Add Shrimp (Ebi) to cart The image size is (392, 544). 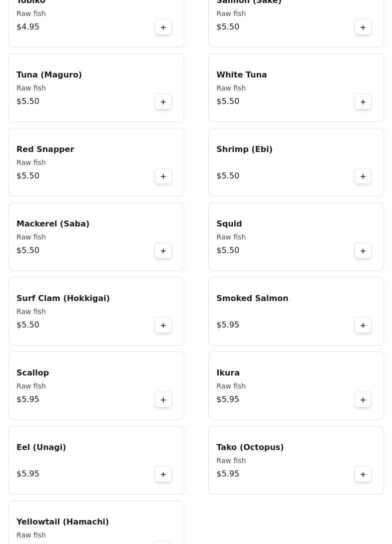tap(363, 176)
